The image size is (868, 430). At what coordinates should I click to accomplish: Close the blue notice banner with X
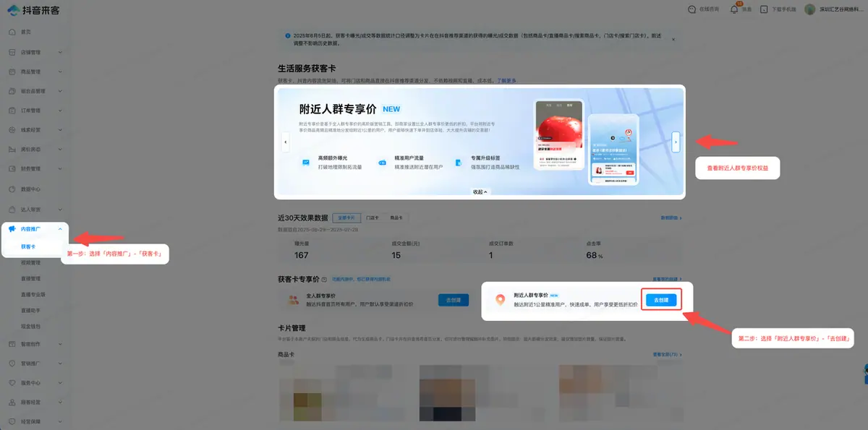click(x=673, y=39)
